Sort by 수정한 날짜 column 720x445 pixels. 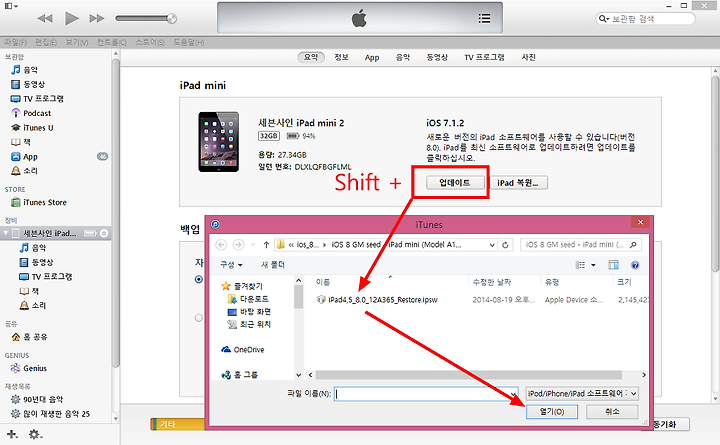(x=492, y=282)
